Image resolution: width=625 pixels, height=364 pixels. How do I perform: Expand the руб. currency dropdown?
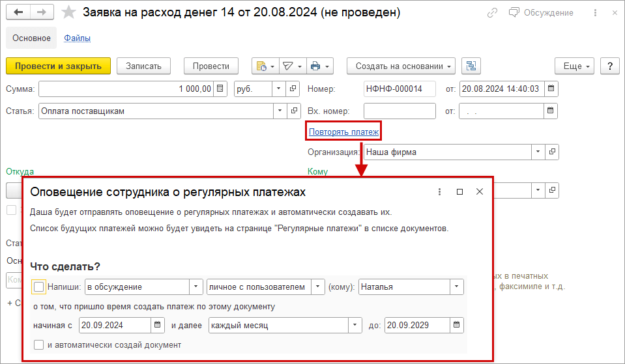[279, 89]
